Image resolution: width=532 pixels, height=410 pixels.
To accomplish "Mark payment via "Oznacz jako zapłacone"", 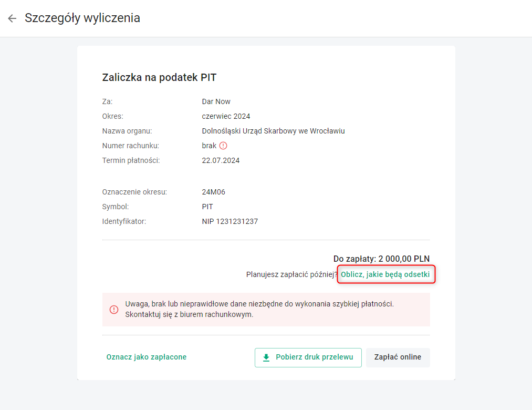I will tap(146, 357).
